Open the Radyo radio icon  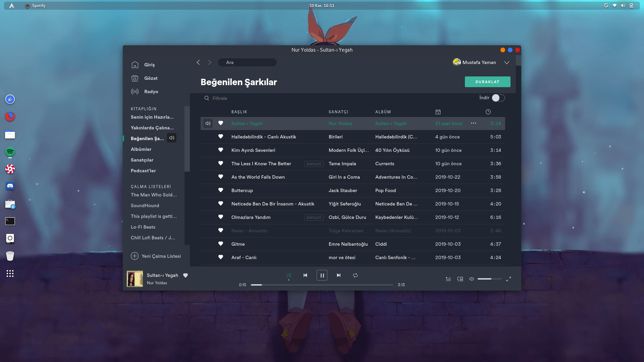(x=135, y=92)
